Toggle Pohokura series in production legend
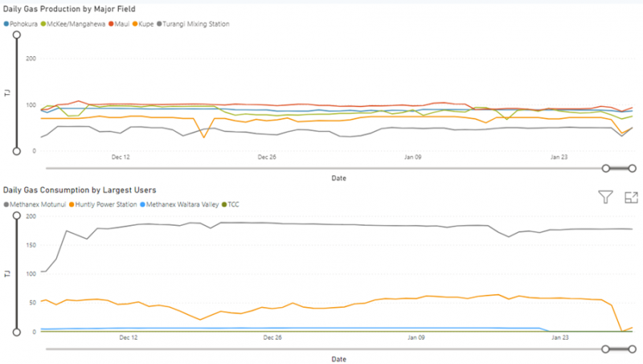Viewport: 643px width, 364px height. click(x=26, y=24)
